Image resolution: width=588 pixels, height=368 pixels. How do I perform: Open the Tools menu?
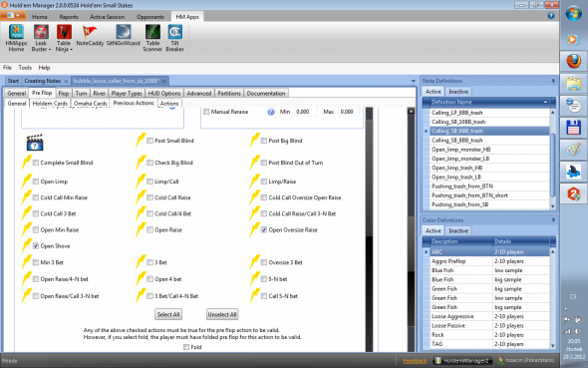click(x=25, y=68)
